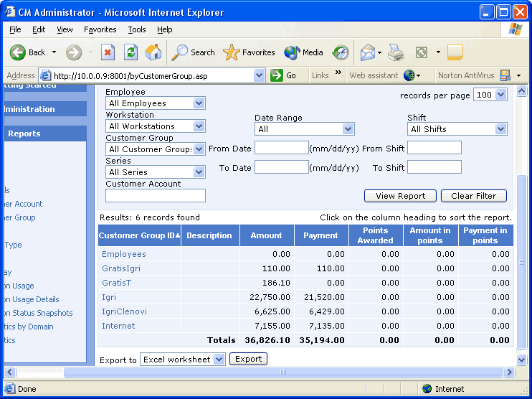This screenshot has height=399, width=532.
Task: Open the address bar dropdown
Action: pyautogui.click(x=260, y=75)
